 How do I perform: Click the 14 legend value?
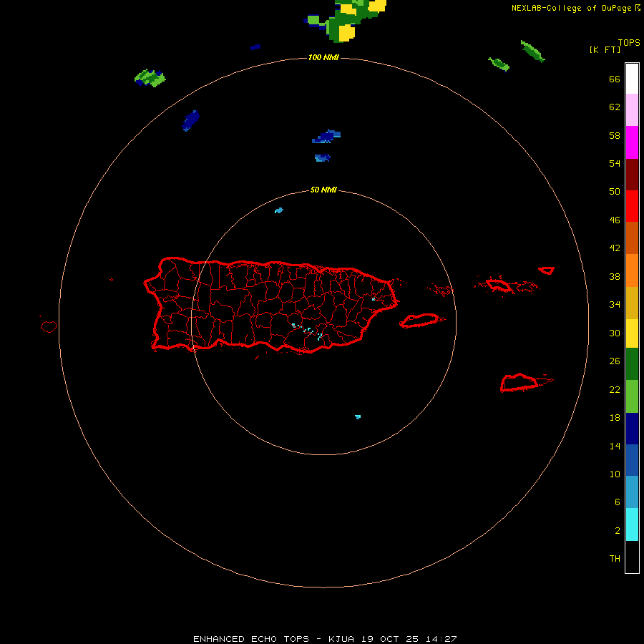615,446
